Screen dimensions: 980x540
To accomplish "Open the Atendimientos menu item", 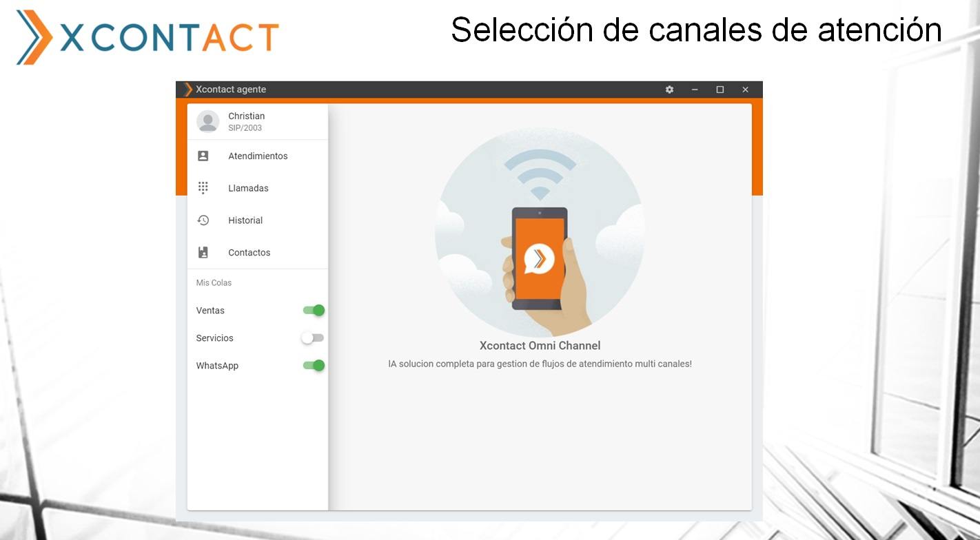I will [258, 156].
